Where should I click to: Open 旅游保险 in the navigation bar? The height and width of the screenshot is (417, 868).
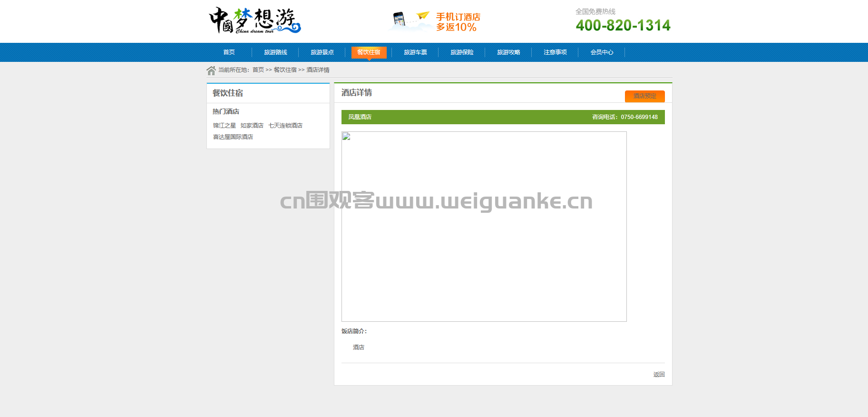462,52
